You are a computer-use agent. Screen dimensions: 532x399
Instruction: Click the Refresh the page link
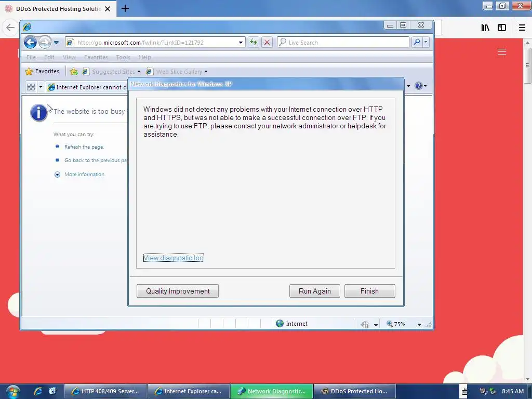click(x=84, y=147)
